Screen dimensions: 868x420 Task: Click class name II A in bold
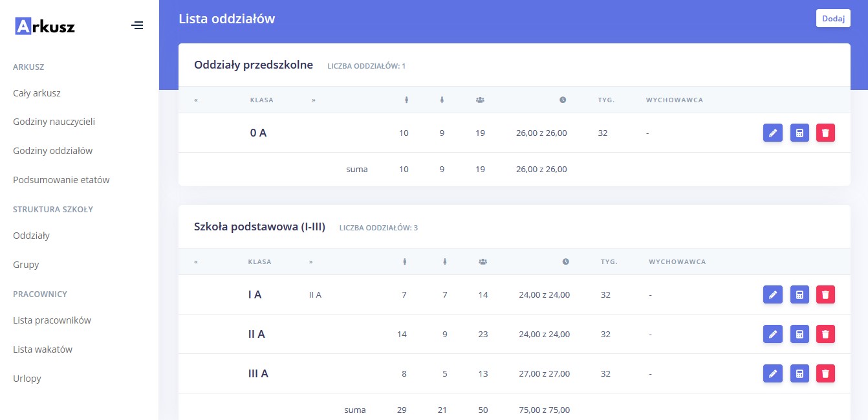point(257,334)
